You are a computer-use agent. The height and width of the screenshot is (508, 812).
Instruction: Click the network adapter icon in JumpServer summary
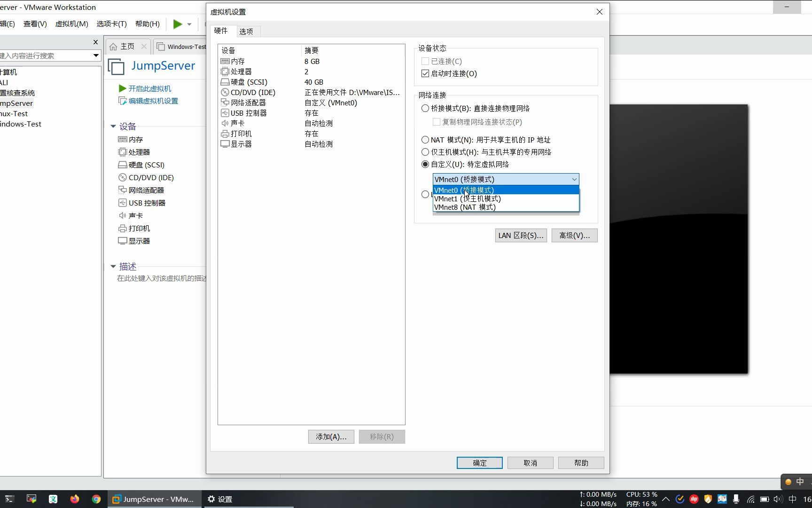pyautogui.click(x=122, y=190)
